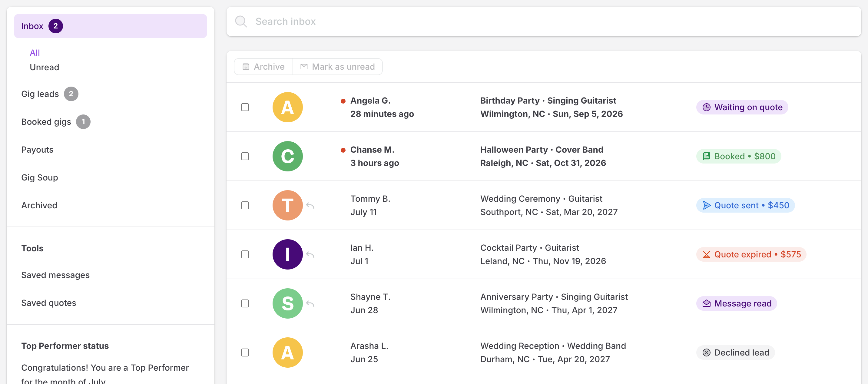Click the clock icon in Waiting on quote
Image resolution: width=868 pixels, height=384 pixels.
pyautogui.click(x=706, y=107)
